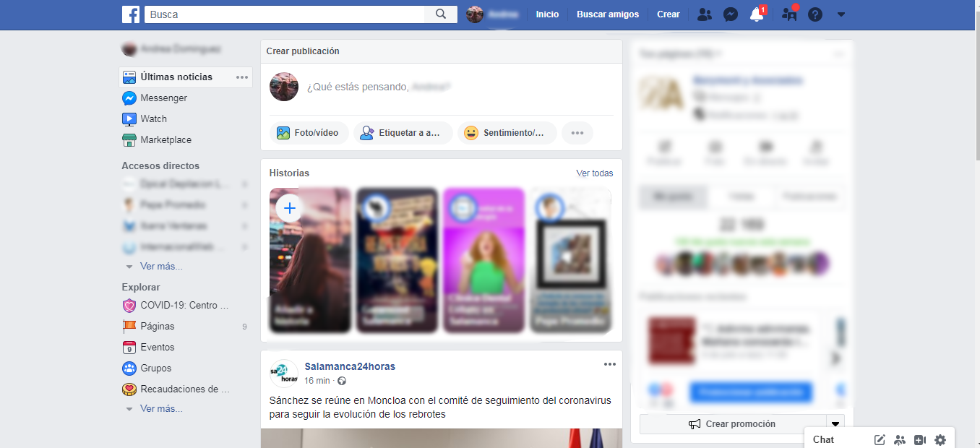This screenshot has height=448, width=980.
Task: Open COVID-19: Centro link in Explorar
Action: point(184,305)
